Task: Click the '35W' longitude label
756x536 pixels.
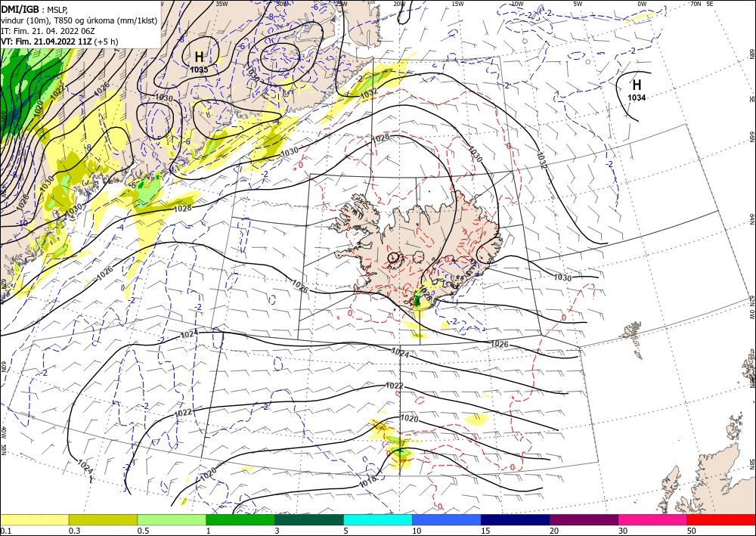Action: 222,4
